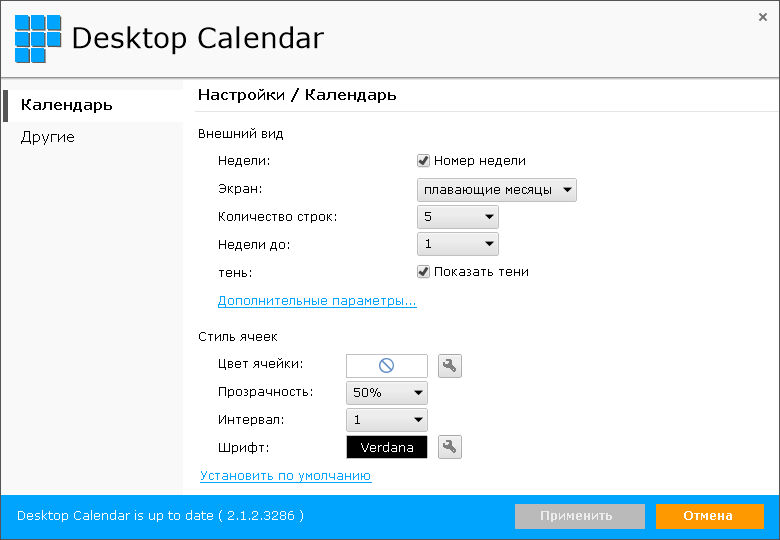Toggle the Номер недели checkbox
The width and height of the screenshot is (780, 540).
[x=423, y=161]
